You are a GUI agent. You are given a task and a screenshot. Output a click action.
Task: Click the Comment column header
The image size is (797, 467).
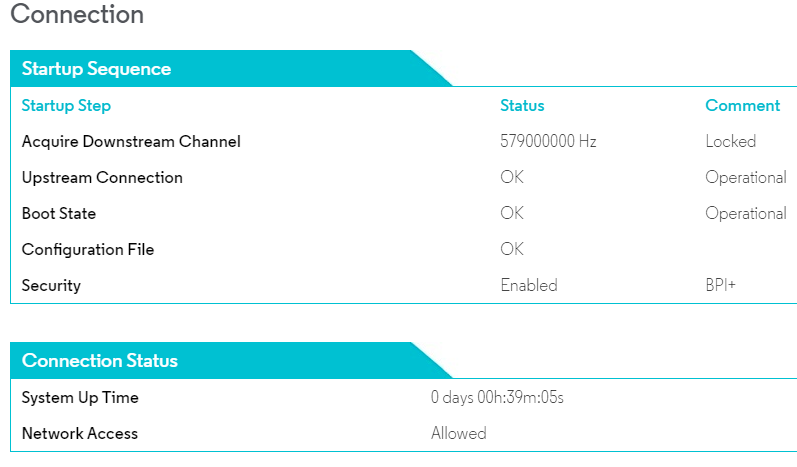742,106
